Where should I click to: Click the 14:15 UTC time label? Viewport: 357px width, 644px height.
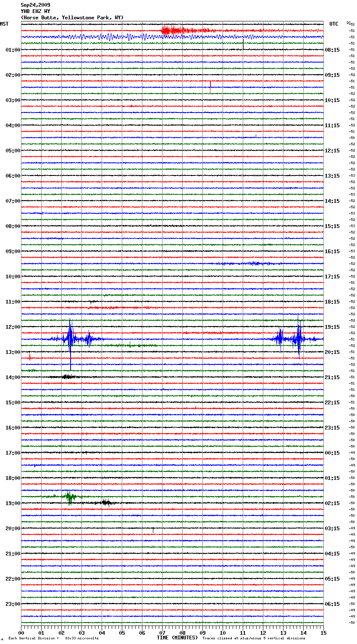coord(332,201)
